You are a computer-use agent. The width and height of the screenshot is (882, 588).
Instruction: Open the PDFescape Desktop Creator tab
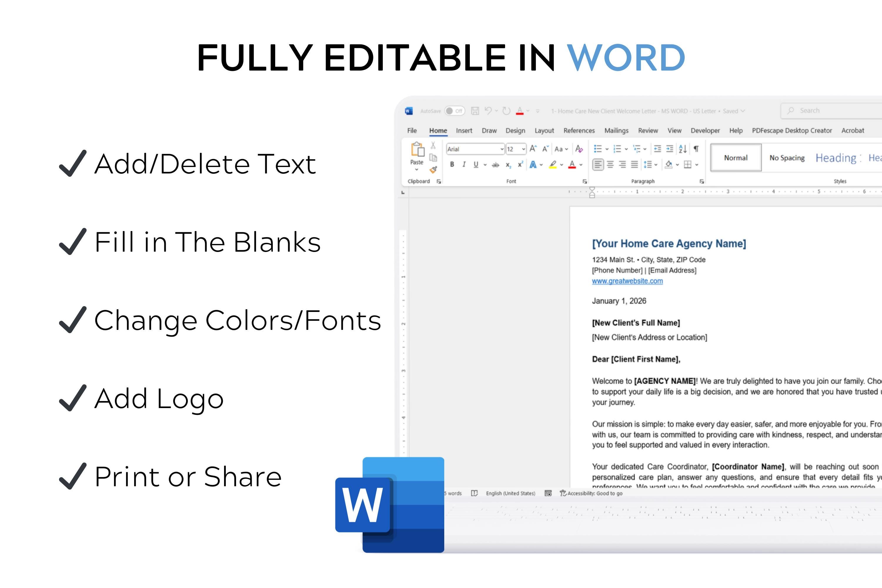[x=792, y=131]
